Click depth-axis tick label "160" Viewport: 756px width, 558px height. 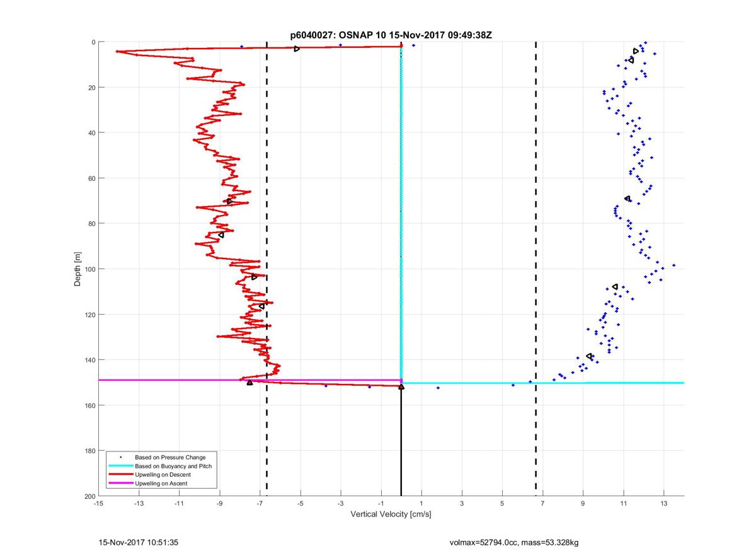coord(89,405)
